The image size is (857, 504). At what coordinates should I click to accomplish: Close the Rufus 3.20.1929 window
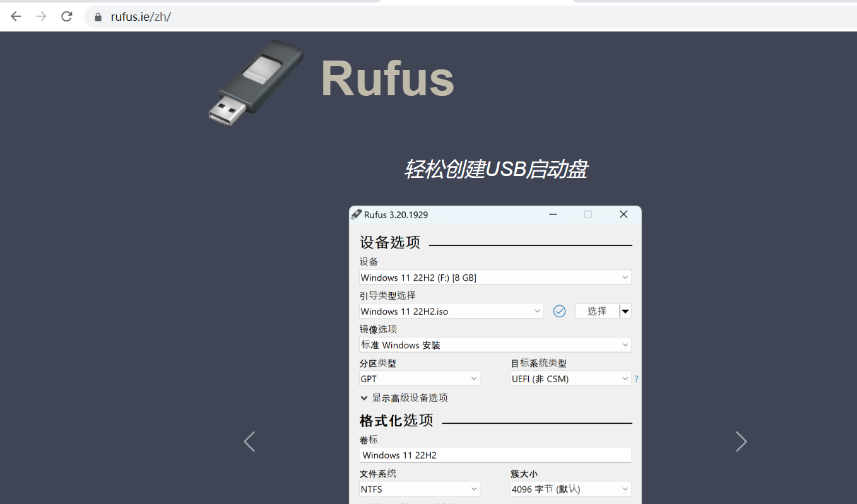pyautogui.click(x=624, y=214)
